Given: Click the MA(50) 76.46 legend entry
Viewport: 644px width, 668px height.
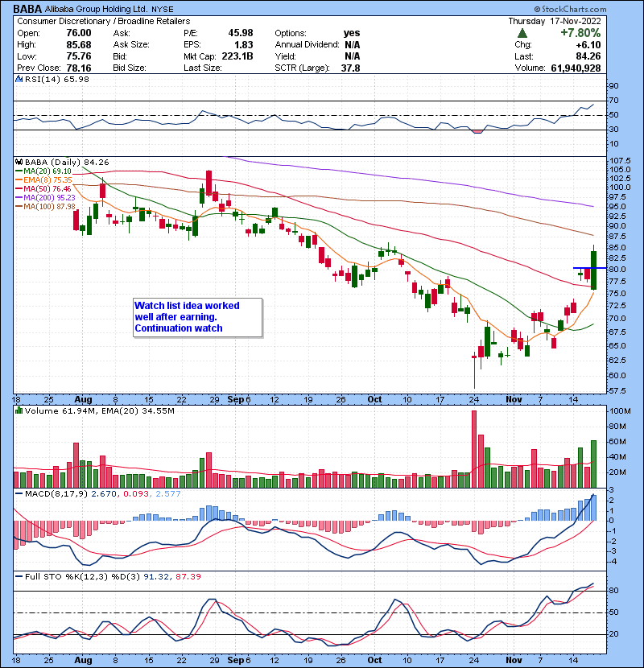Looking at the screenshot, I should coord(43,188).
